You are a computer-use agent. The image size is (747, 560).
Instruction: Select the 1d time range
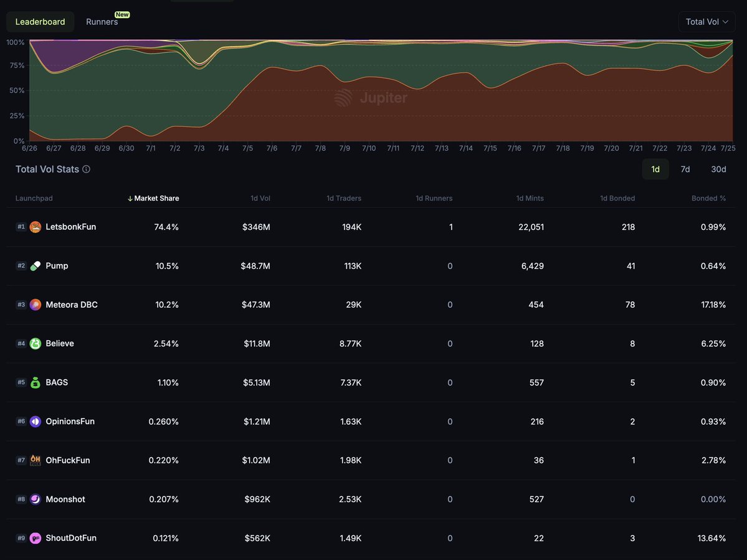(655, 169)
